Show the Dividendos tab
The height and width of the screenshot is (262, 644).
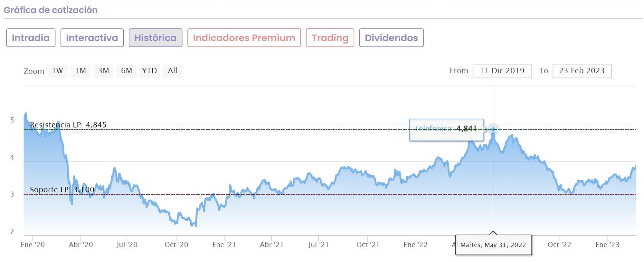[x=391, y=38]
